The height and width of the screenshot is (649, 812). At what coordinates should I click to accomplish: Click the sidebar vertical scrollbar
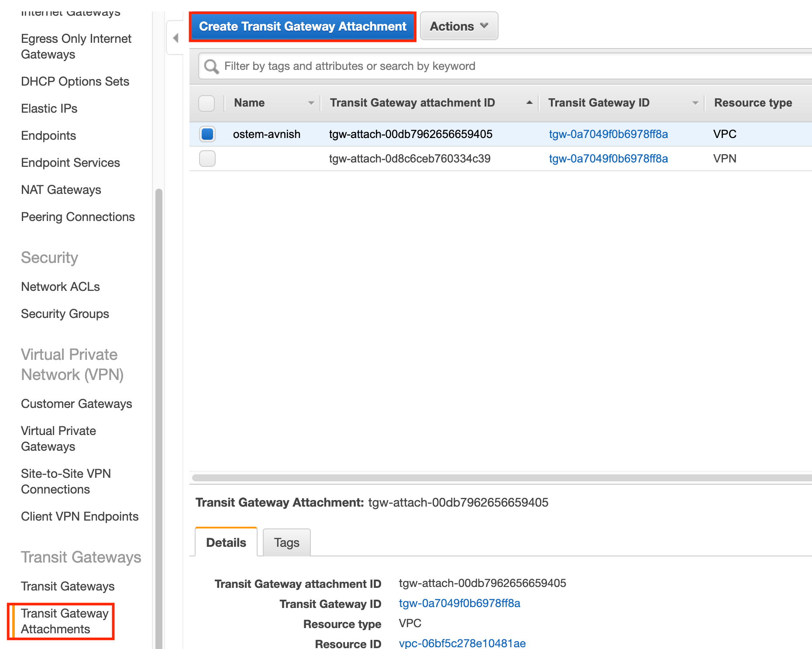(x=159, y=393)
